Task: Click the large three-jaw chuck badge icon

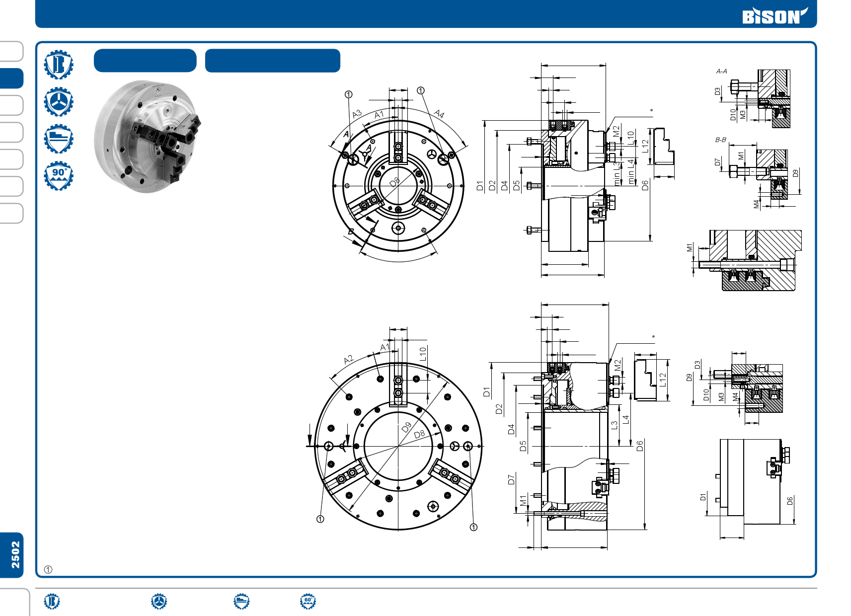Action: tap(59, 102)
